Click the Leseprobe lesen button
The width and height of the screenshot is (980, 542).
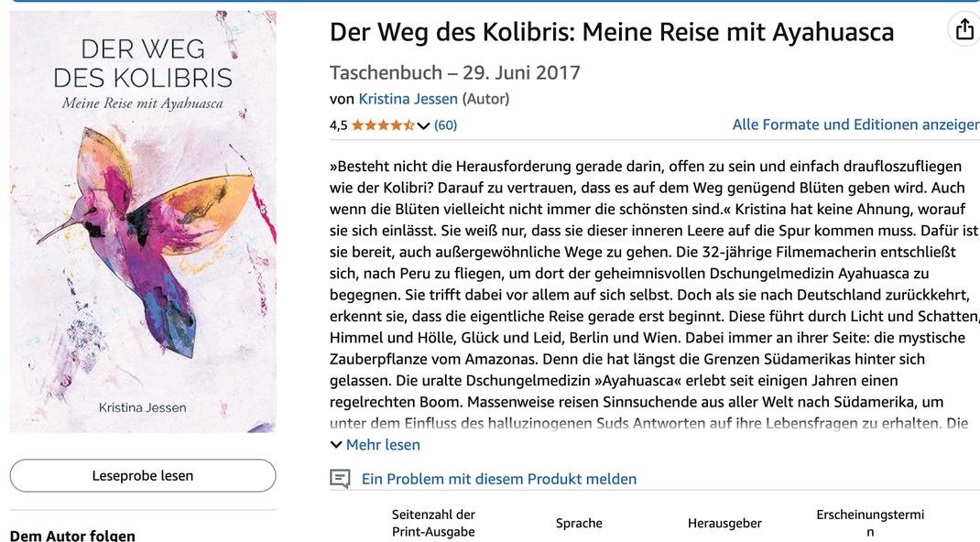coord(143,476)
